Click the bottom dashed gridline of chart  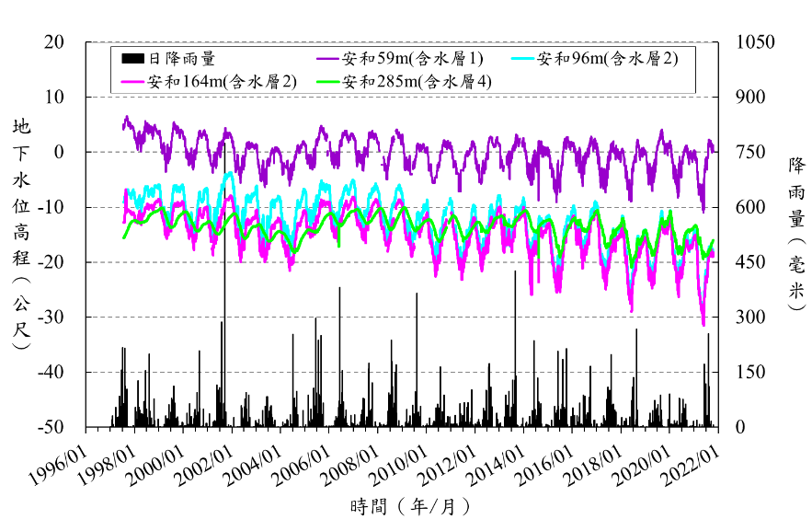tap(405, 372)
